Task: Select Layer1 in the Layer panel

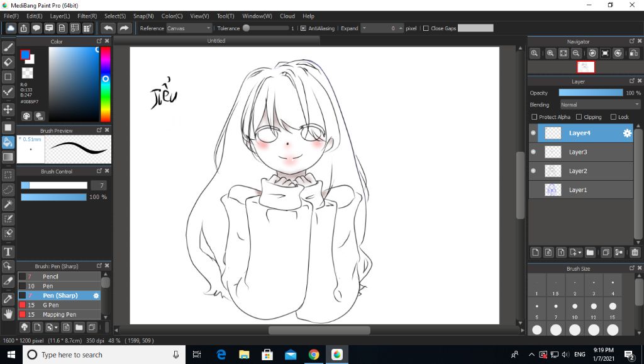Action: 581,190
